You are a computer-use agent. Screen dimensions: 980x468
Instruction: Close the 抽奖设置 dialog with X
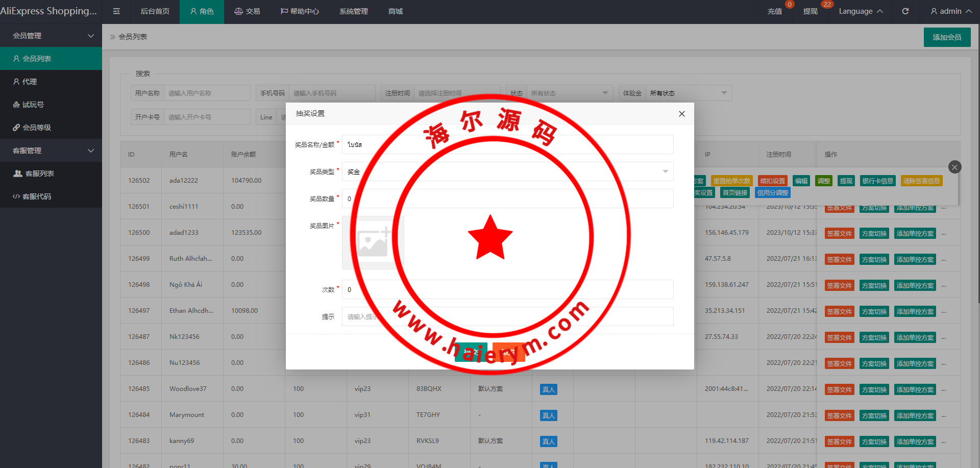681,114
